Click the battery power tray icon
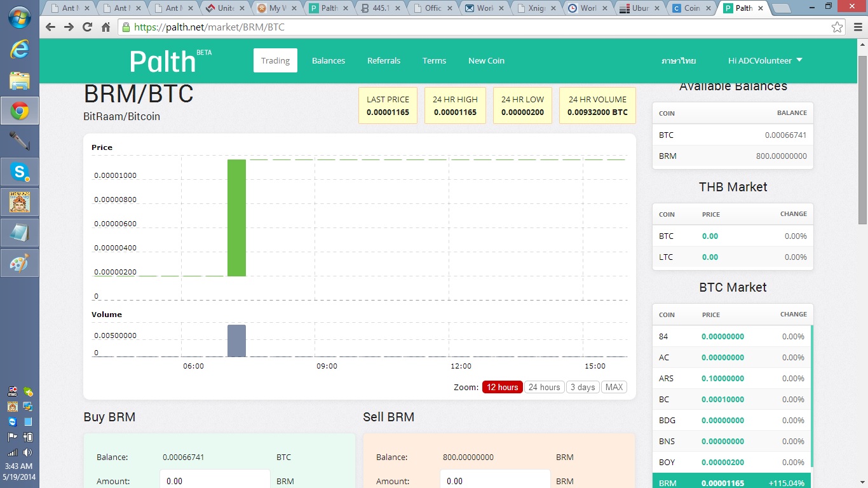 tap(27, 437)
